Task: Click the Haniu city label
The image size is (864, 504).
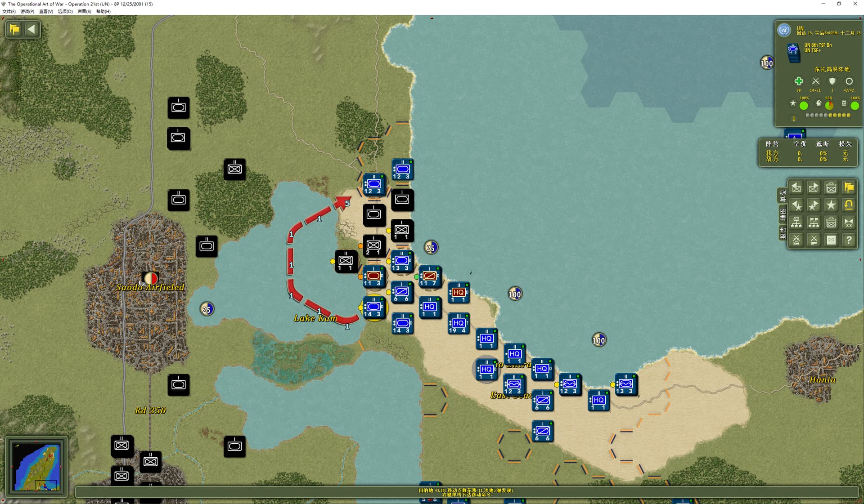Action: pos(822,380)
